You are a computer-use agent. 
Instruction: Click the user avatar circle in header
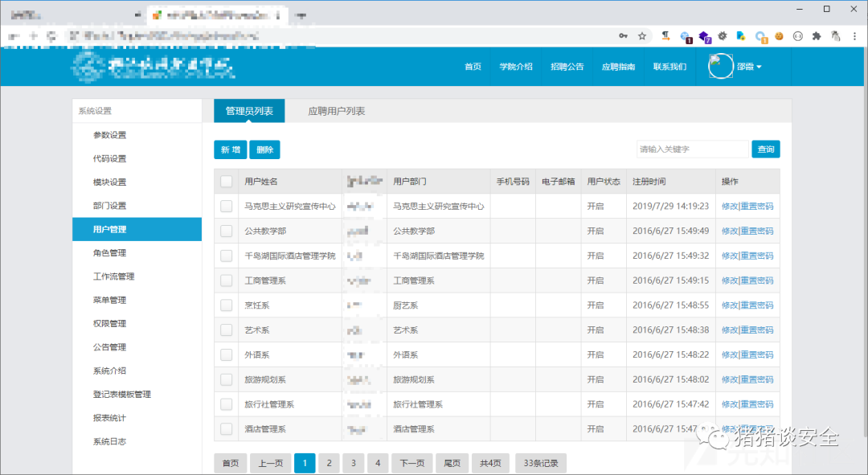coord(720,67)
